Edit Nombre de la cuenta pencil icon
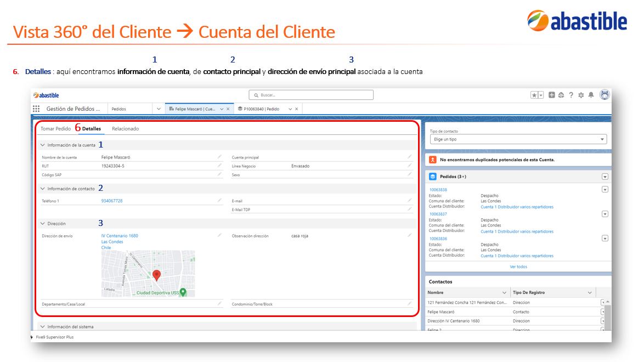The image size is (644, 362). [220, 157]
